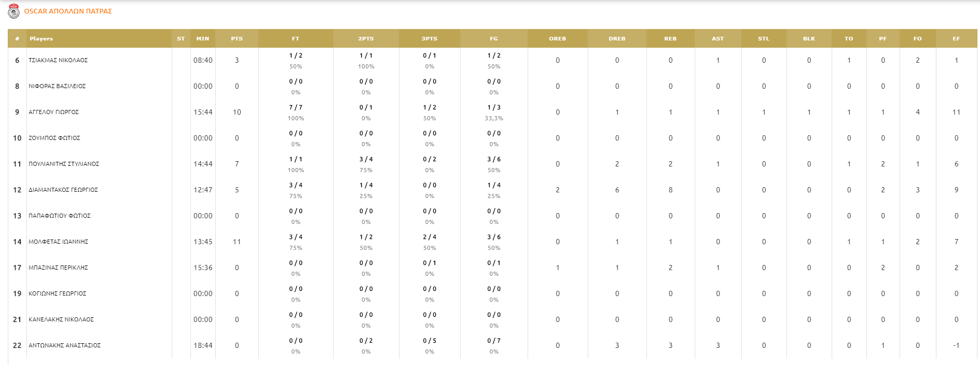The image size is (980, 365).
Task: Sort by the MIN column header
Action: pos(202,38)
